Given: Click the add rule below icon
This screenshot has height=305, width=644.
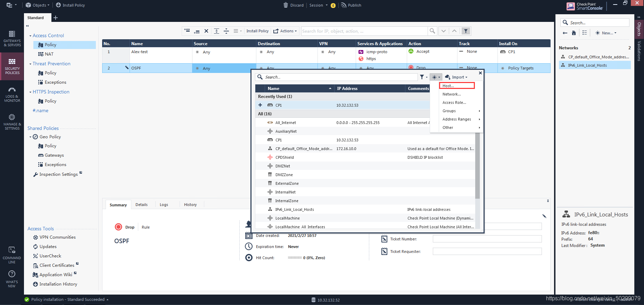Looking at the screenshot, I should [197, 31].
